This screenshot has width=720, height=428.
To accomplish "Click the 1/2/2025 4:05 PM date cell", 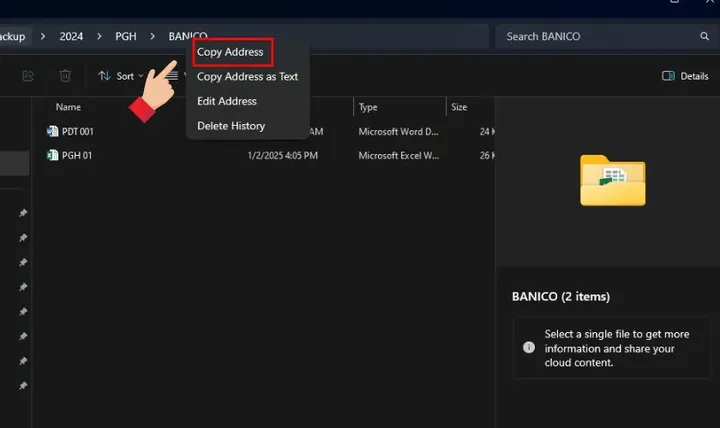I will pos(282,155).
